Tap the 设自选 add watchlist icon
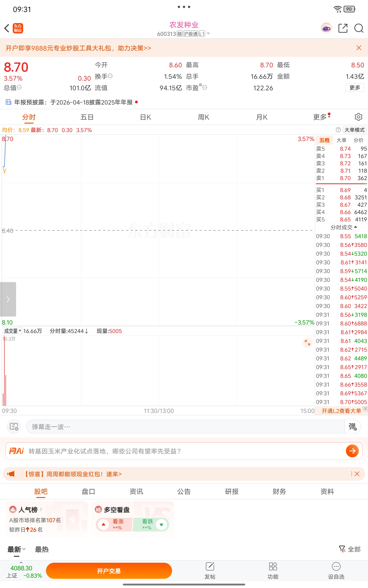 tap(336, 571)
